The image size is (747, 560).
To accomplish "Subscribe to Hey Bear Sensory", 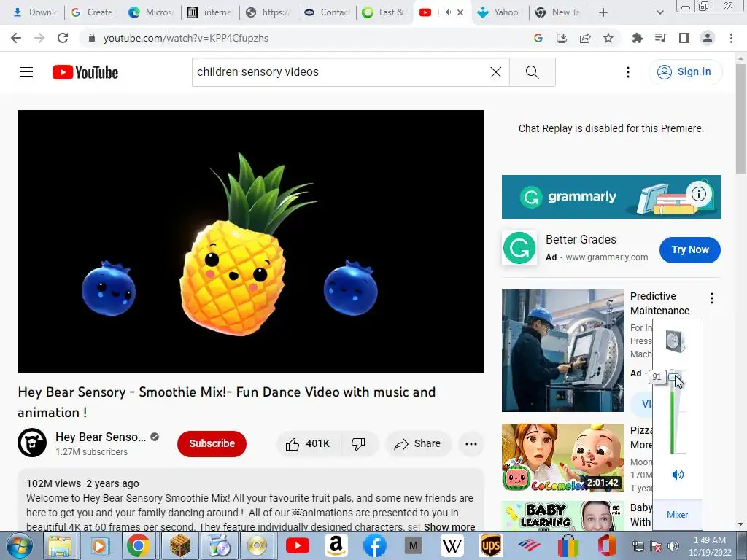I will click(212, 443).
